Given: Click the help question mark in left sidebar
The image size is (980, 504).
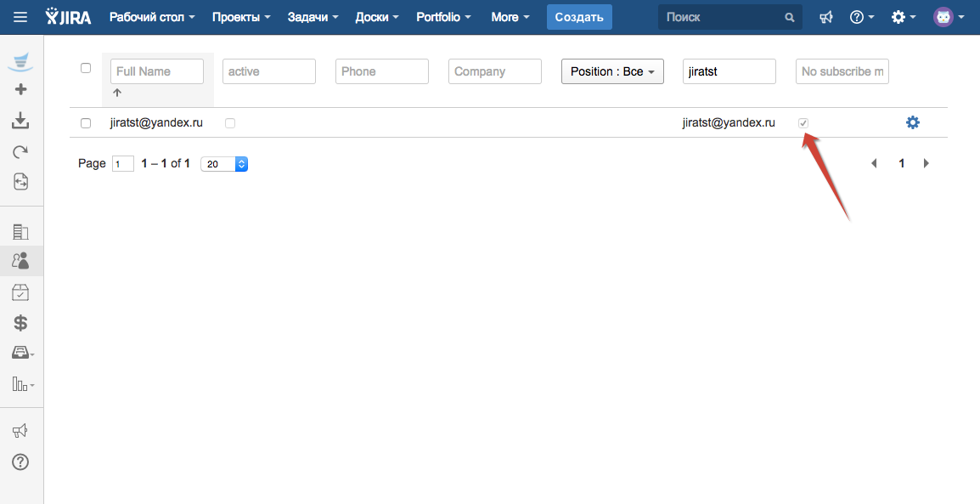Looking at the screenshot, I should pyautogui.click(x=21, y=462).
